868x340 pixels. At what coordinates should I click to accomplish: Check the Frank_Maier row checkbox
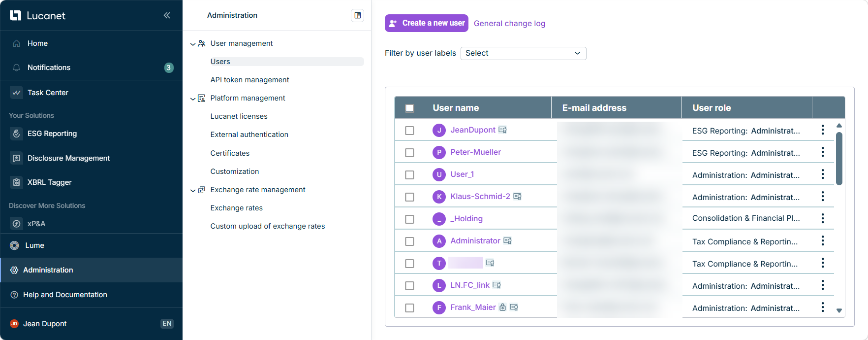click(x=409, y=308)
